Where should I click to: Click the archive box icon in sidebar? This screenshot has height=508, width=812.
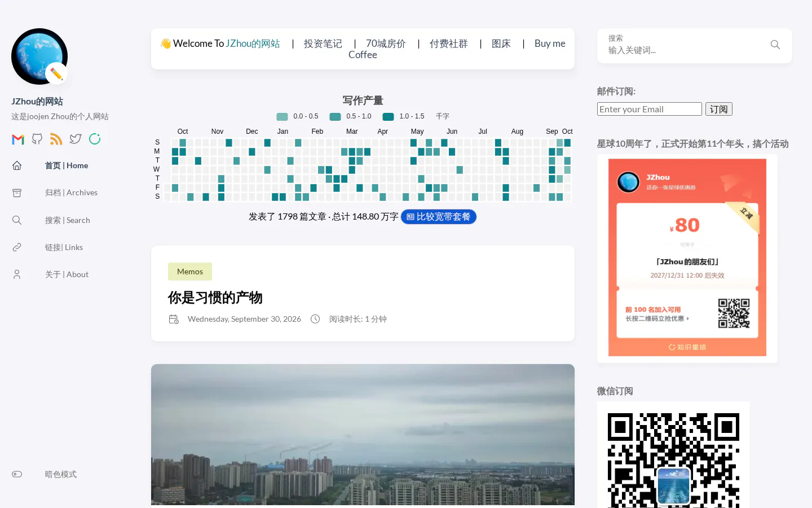(x=17, y=193)
